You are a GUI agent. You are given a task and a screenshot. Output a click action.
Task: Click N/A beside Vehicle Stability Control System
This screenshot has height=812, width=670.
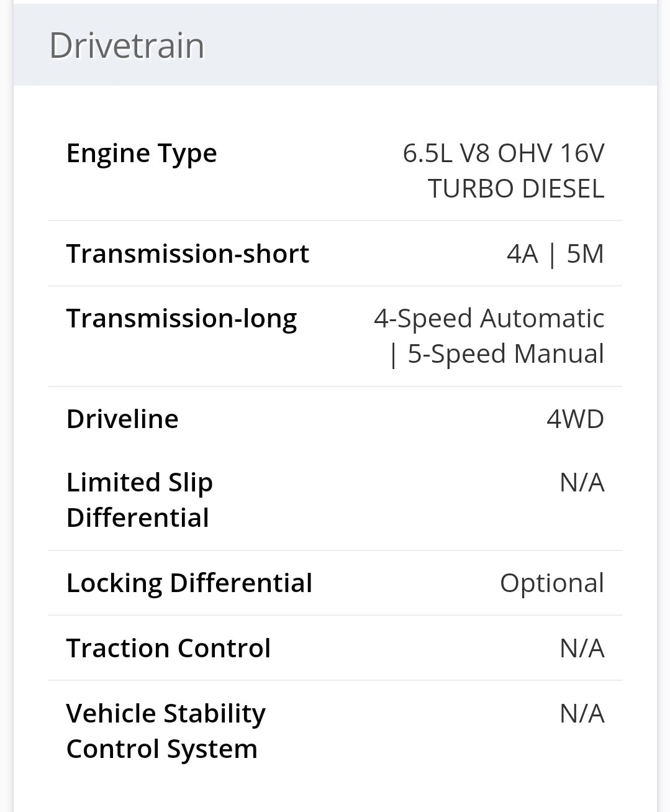582,713
